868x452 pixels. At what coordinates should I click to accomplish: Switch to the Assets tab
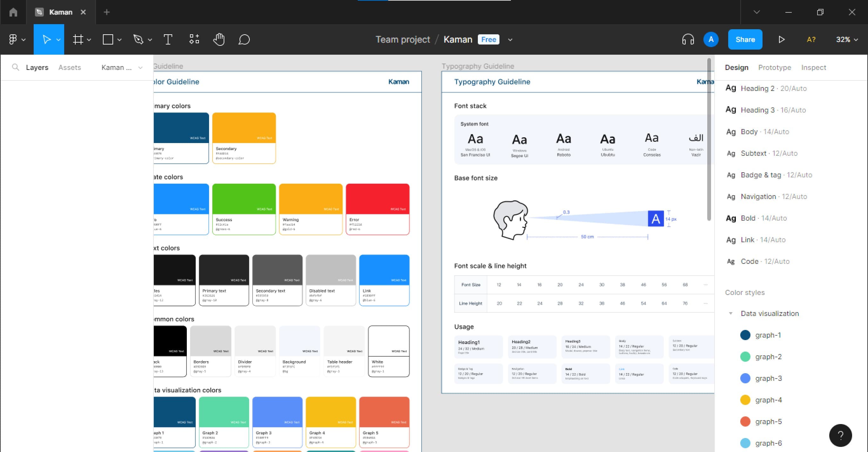(69, 67)
